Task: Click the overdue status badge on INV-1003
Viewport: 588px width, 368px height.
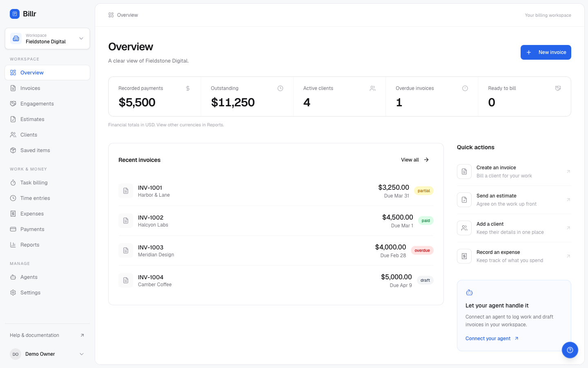Action: (422, 251)
